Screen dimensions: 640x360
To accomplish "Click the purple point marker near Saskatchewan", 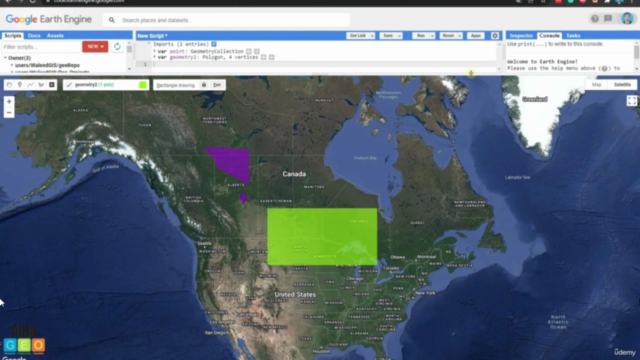I will (243, 198).
